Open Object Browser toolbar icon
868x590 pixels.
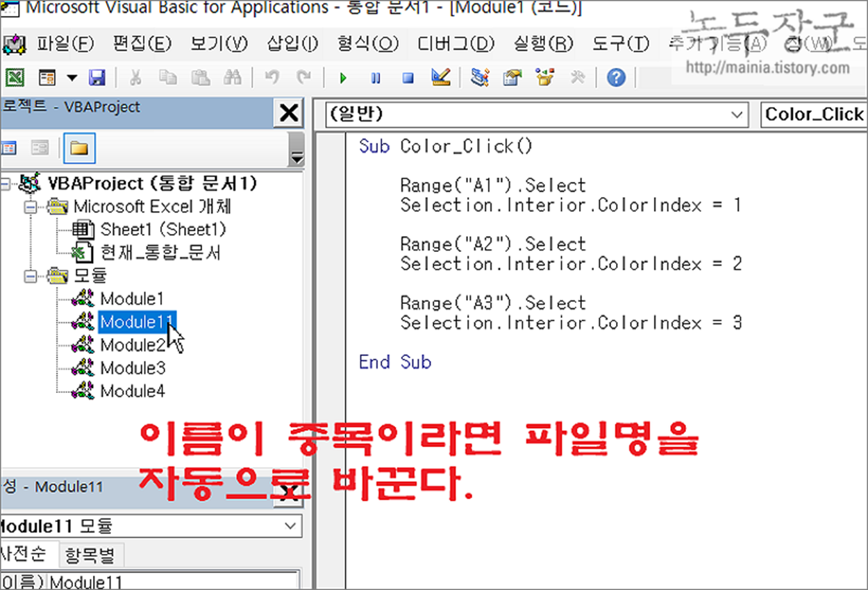pos(545,77)
